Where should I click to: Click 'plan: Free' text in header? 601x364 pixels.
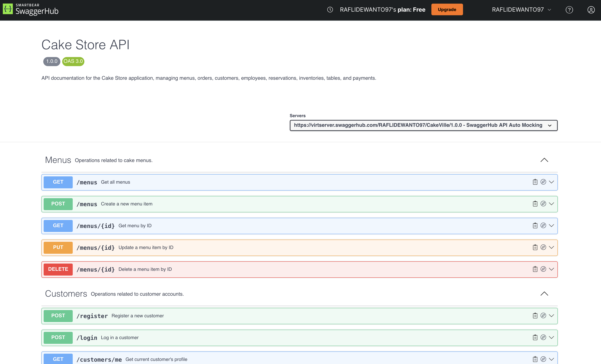[411, 10]
